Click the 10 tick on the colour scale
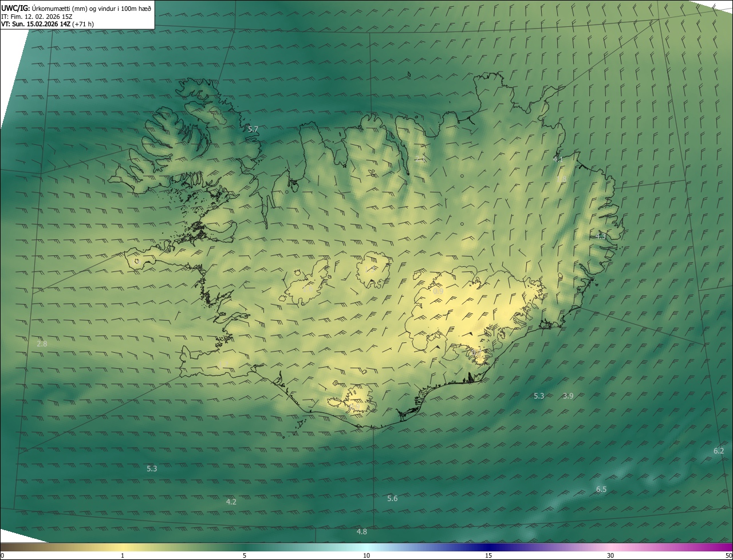Image resolution: width=733 pixels, height=560 pixels. click(366, 555)
